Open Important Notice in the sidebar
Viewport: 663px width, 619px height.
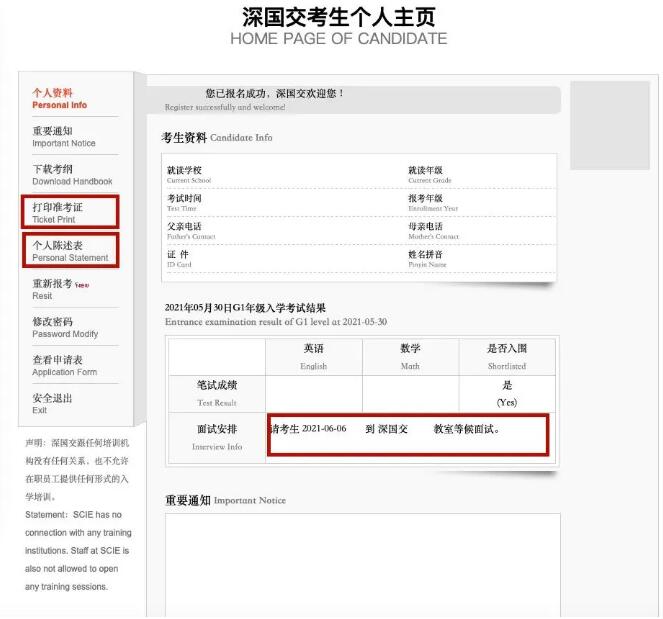(64, 137)
